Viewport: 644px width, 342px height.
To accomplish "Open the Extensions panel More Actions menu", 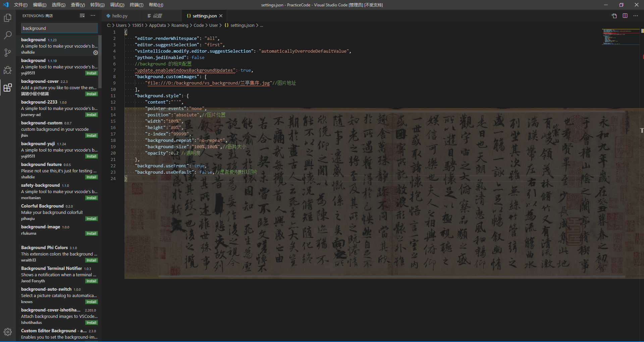I will coord(93,15).
